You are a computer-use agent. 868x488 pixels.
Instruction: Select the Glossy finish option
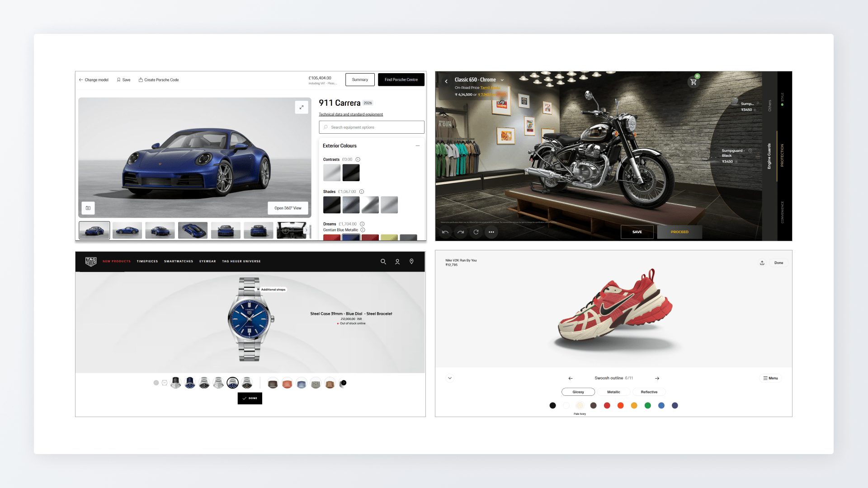[578, 392]
